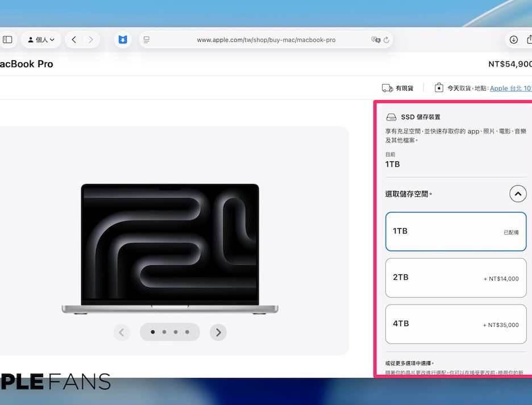The height and width of the screenshot is (405, 532).
Task: Click the address bar URL field
Action: tap(265, 40)
